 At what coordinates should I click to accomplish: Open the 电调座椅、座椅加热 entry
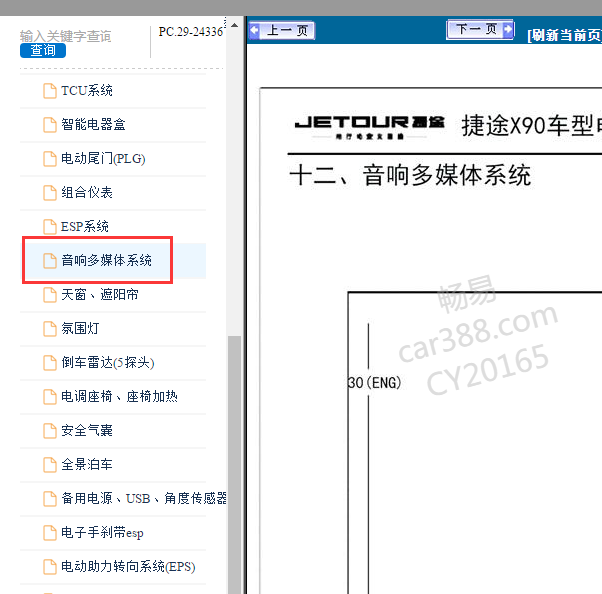[119, 396]
